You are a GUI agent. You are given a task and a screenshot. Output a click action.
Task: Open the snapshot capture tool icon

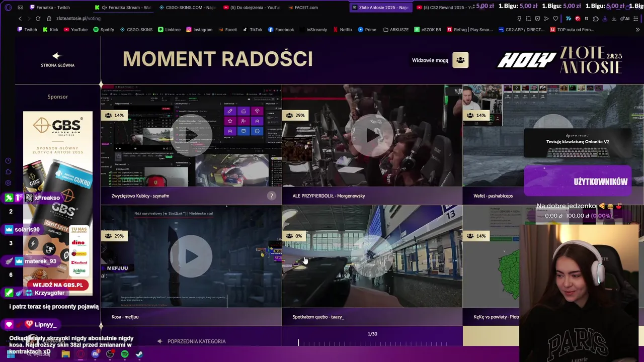[x=528, y=19]
